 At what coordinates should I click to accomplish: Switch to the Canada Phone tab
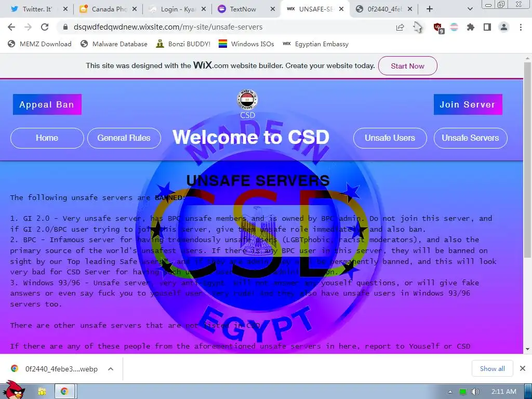coord(107,9)
